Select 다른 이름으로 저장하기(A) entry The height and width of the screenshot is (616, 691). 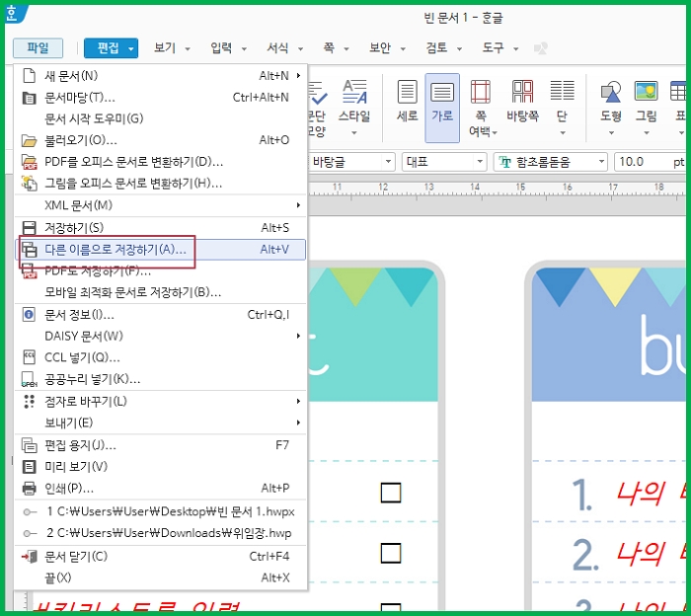point(160,250)
